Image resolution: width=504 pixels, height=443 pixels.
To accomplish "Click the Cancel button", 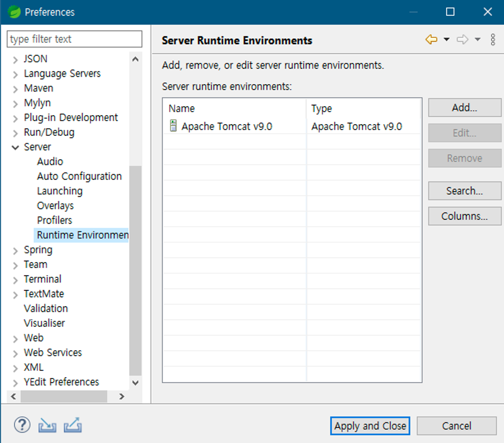I will (x=457, y=426).
